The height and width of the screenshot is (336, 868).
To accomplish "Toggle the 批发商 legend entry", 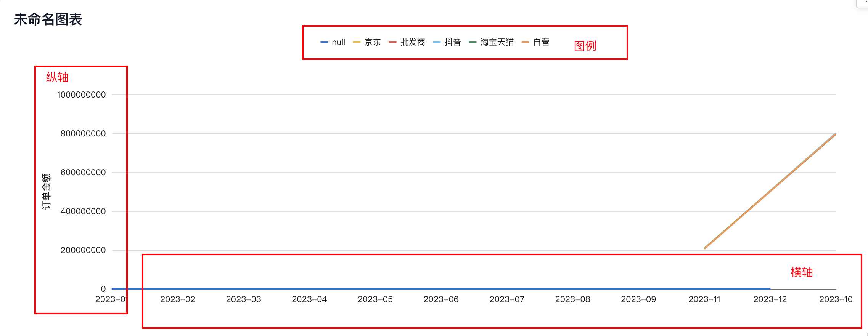I will 407,42.
